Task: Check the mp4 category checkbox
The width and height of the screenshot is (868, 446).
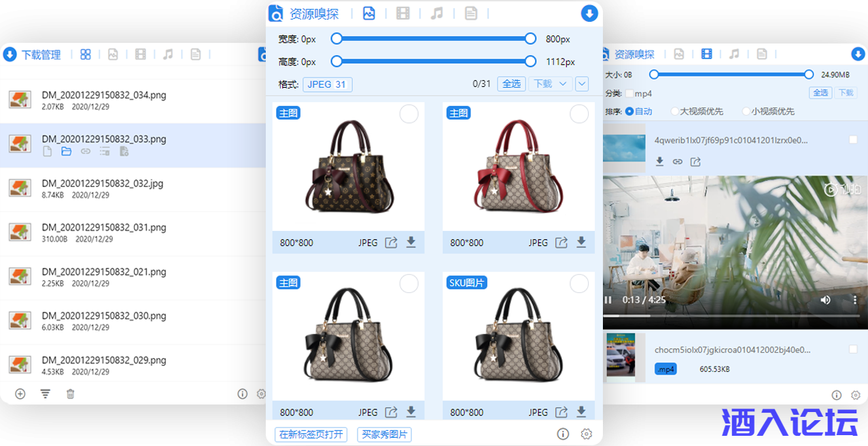Action: pos(629,93)
